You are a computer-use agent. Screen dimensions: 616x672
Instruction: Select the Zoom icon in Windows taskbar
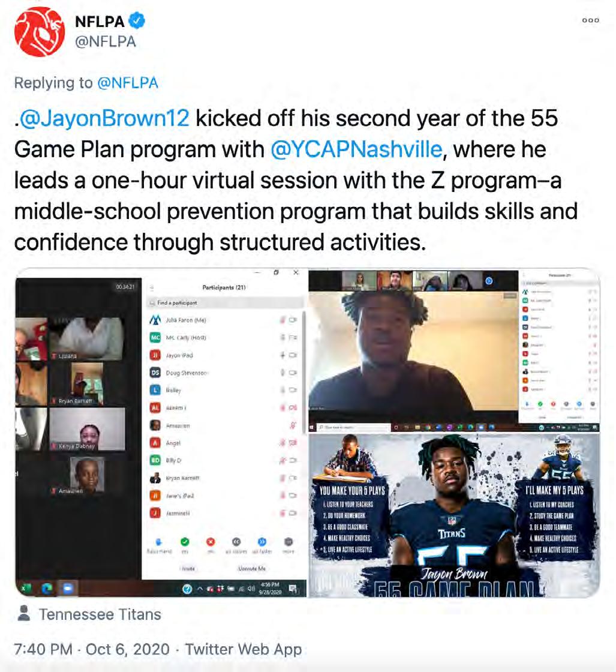coord(68,589)
